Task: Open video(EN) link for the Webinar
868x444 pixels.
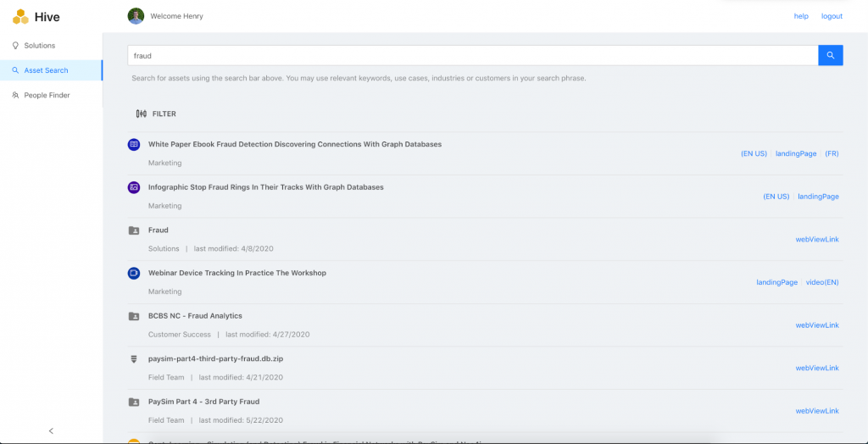Action: 821,282
